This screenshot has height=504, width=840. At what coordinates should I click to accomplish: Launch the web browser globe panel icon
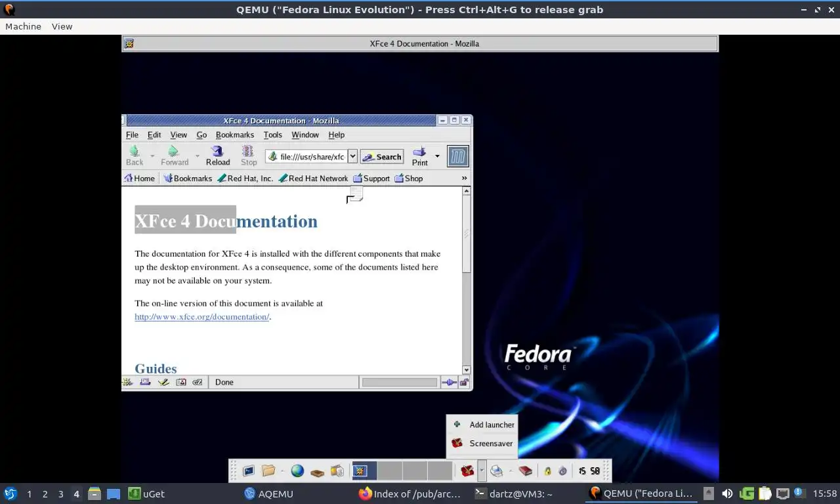[298, 471]
